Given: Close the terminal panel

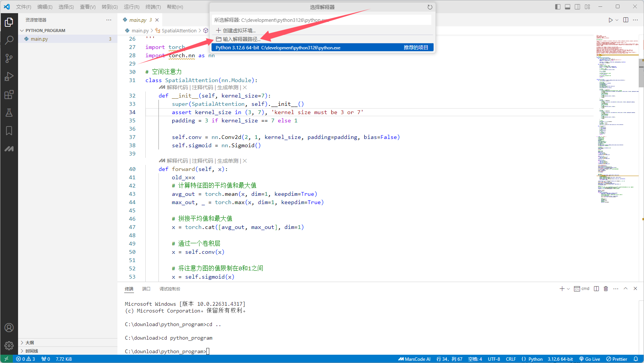Looking at the screenshot, I should [x=635, y=289].
